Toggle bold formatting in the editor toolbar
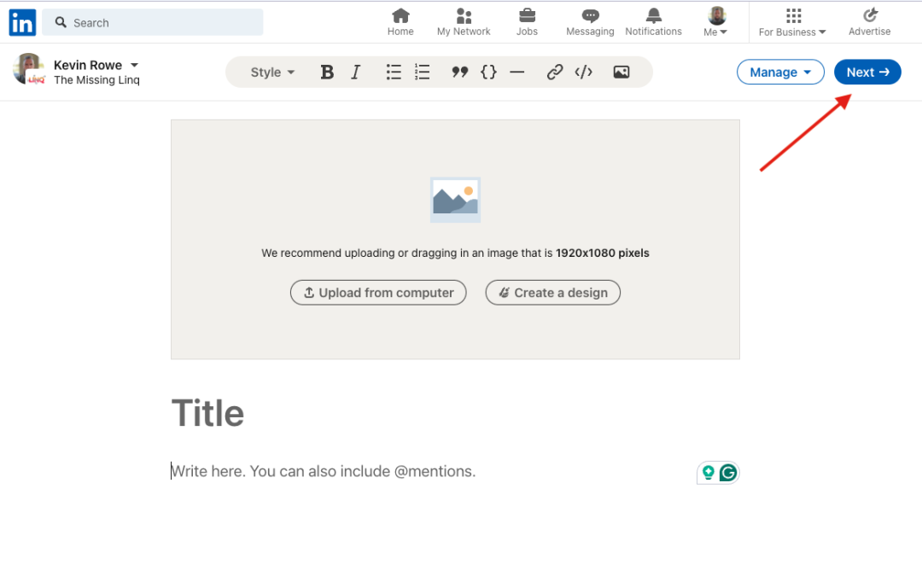Viewport: 922px width, 588px height. coord(327,73)
